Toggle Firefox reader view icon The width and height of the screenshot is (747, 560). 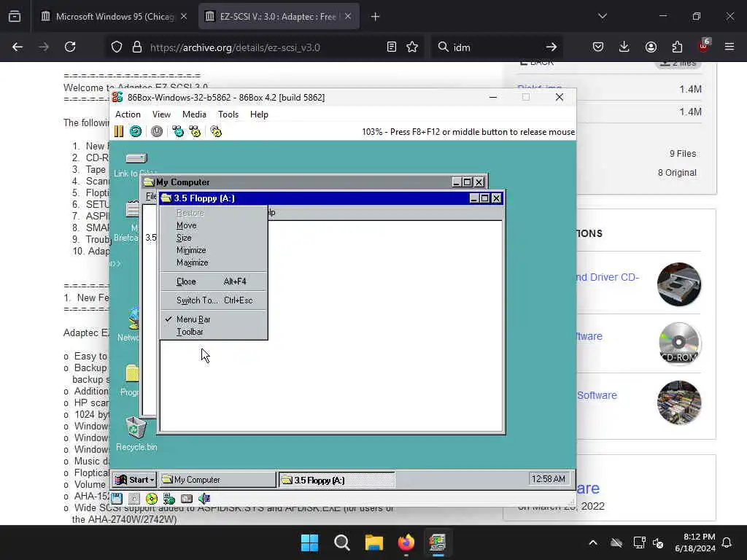(392, 47)
